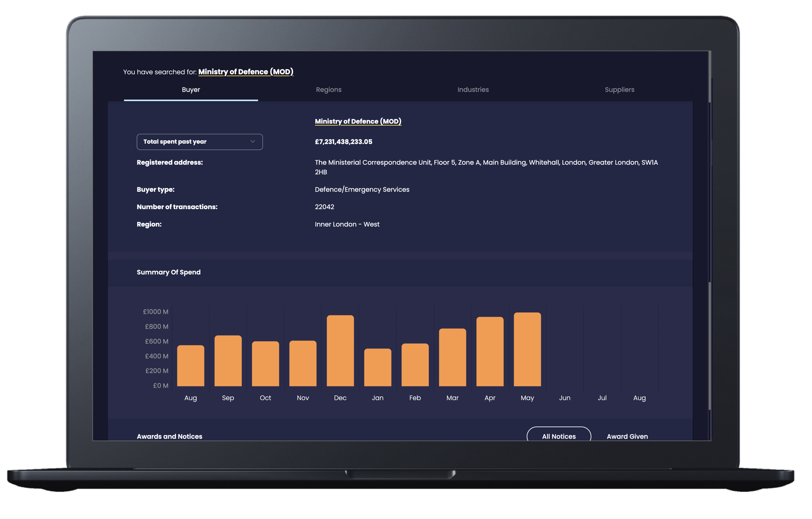Viewport: 812px width, 519px height.
Task: Click the '£200 M' axis label
Action: point(156,371)
